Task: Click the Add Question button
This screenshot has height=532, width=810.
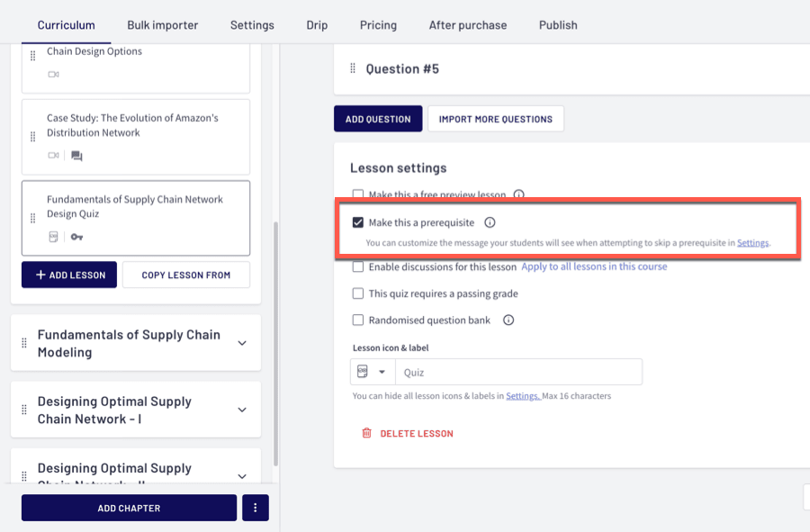Action: [x=378, y=119]
